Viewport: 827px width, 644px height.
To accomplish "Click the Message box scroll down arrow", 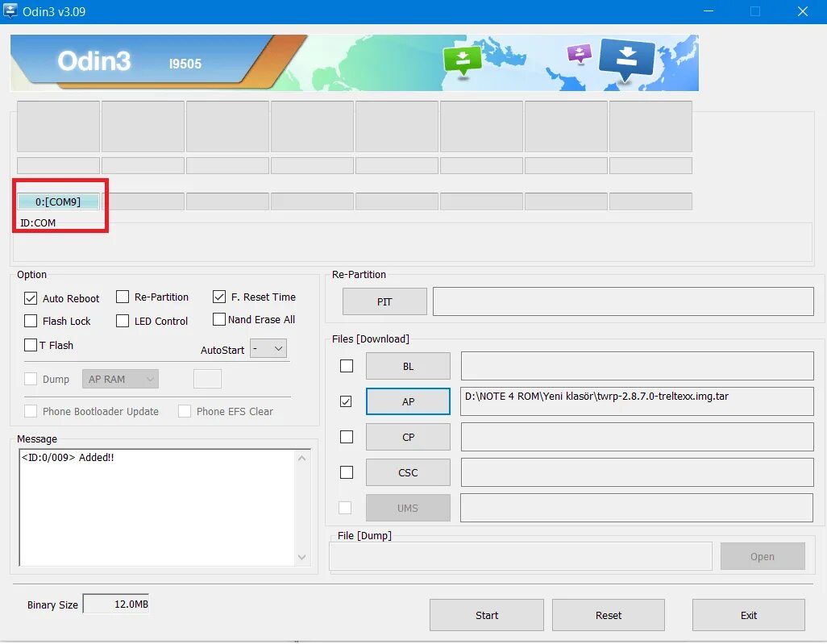I will [301, 558].
